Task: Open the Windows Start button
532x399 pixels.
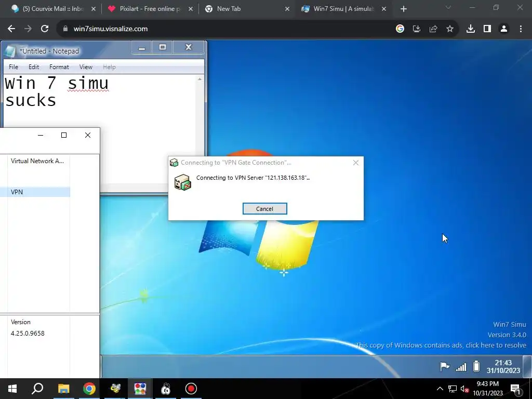Action: click(x=12, y=389)
